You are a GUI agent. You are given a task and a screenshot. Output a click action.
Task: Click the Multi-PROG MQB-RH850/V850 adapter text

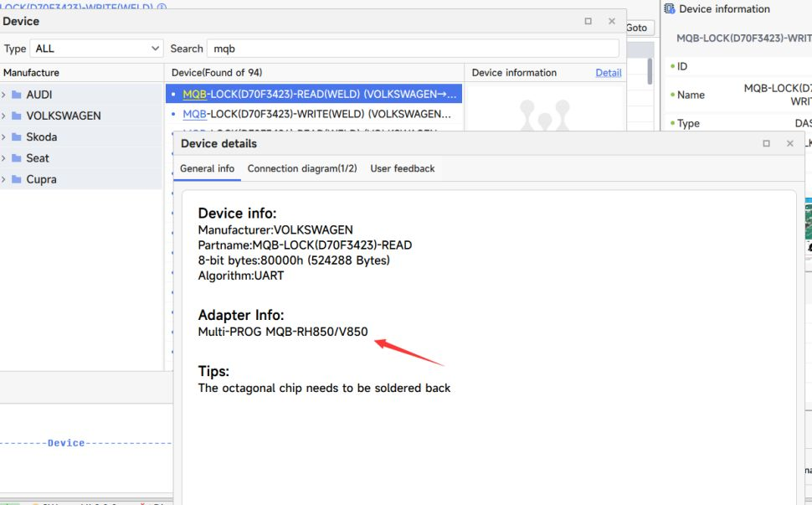(x=283, y=332)
